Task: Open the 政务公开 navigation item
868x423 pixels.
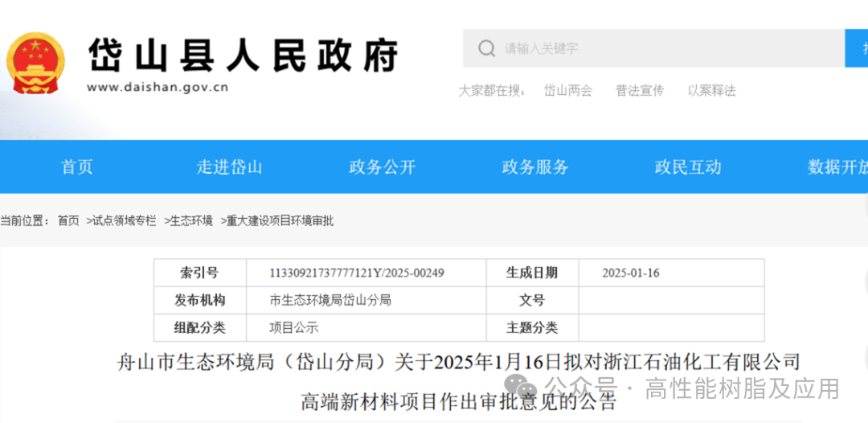Action: (382, 166)
